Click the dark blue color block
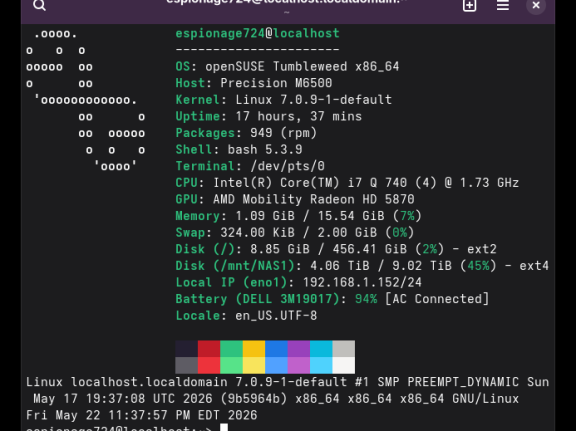576x431 pixels. (x=276, y=348)
